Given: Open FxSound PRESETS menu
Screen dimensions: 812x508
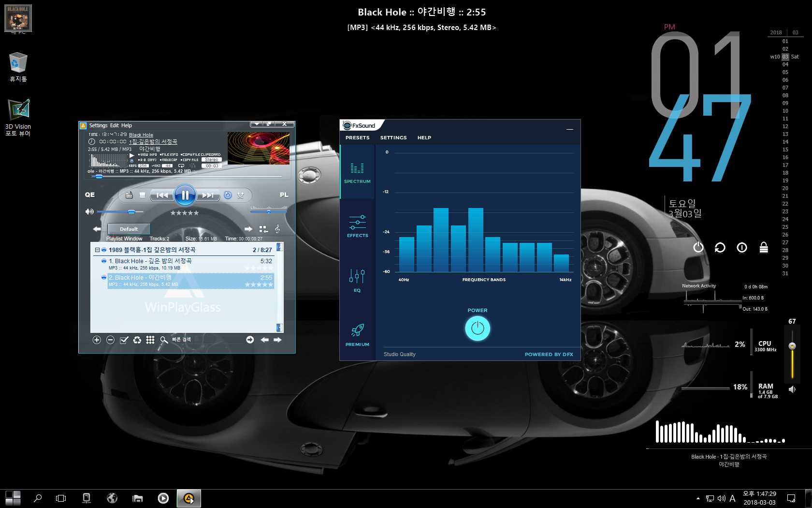Looking at the screenshot, I should click(x=357, y=138).
